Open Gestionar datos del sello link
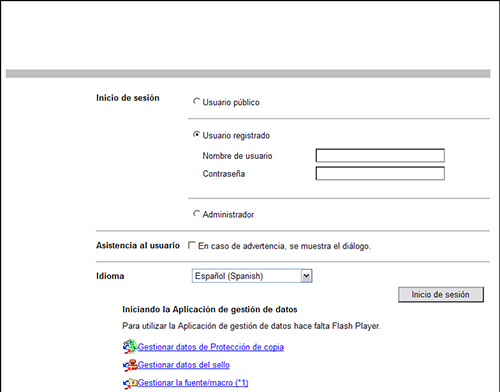Screen dimensions: 500x392 (184, 365)
